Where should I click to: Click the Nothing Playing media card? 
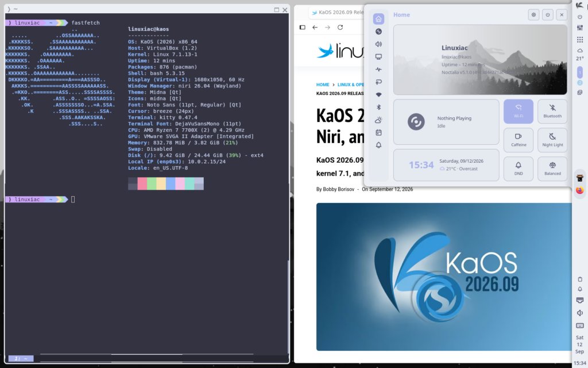[446, 122]
